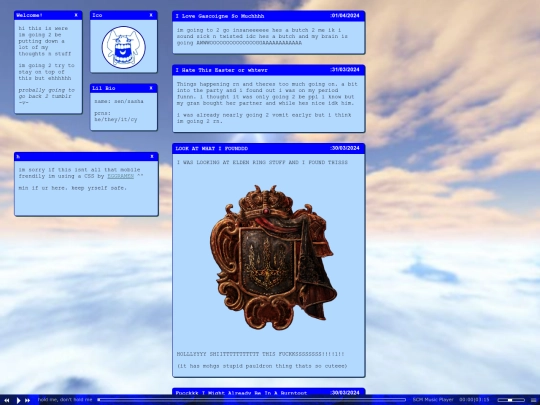Click the Elden Ring crest armor image
The height and width of the screenshot is (405, 540).
[x=272, y=257]
